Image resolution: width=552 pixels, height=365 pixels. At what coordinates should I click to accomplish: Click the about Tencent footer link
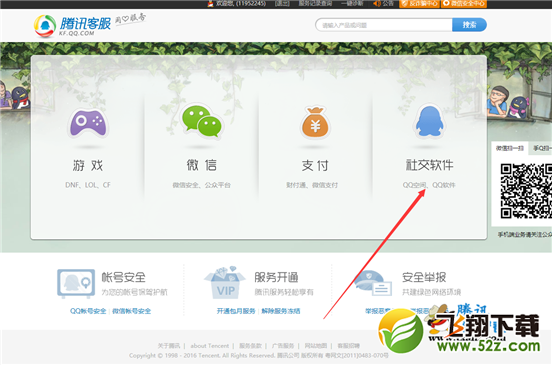coord(210,346)
